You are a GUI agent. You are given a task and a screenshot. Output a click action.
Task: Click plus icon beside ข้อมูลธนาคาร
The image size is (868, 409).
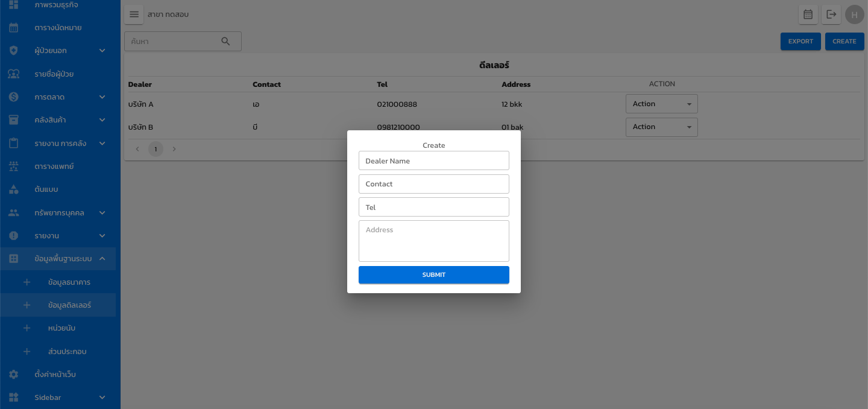coord(27,282)
